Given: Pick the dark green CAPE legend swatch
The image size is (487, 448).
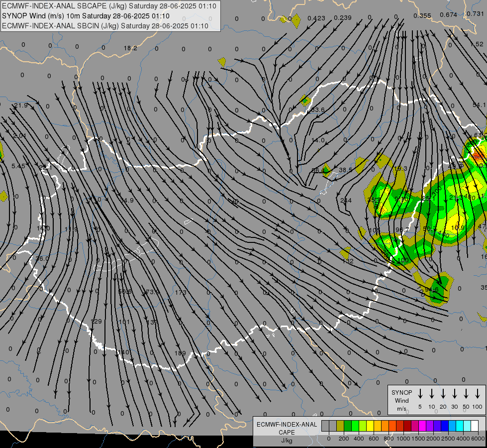Looking at the screenshot, I should pos(348,426).
